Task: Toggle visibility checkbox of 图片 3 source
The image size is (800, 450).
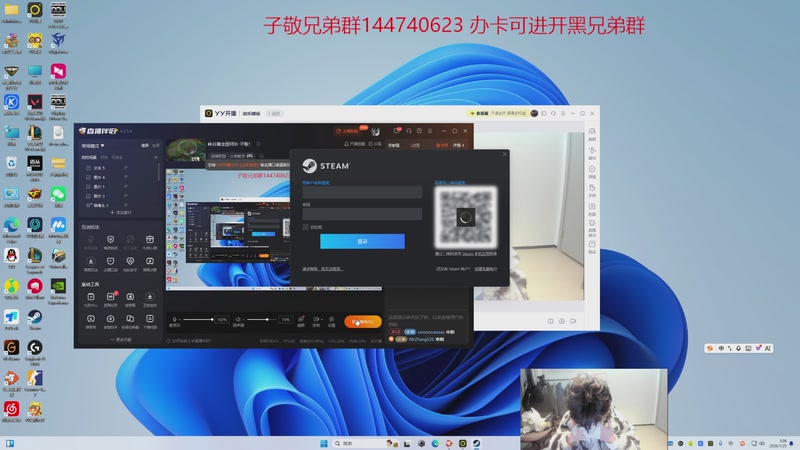Action: coord(88,196)
